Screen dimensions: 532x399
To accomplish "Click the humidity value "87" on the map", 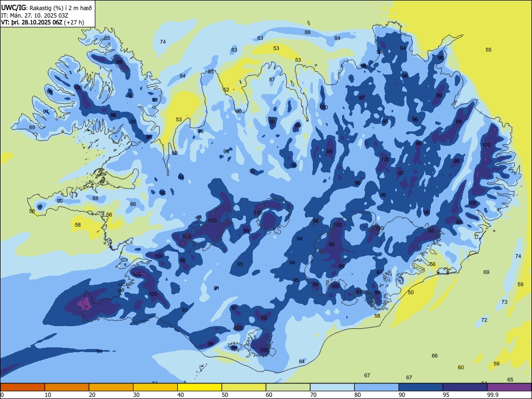I will coord(272,80).
